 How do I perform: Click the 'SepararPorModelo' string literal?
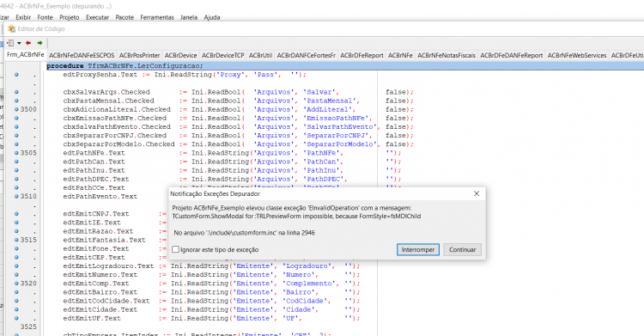coord(340,144)
